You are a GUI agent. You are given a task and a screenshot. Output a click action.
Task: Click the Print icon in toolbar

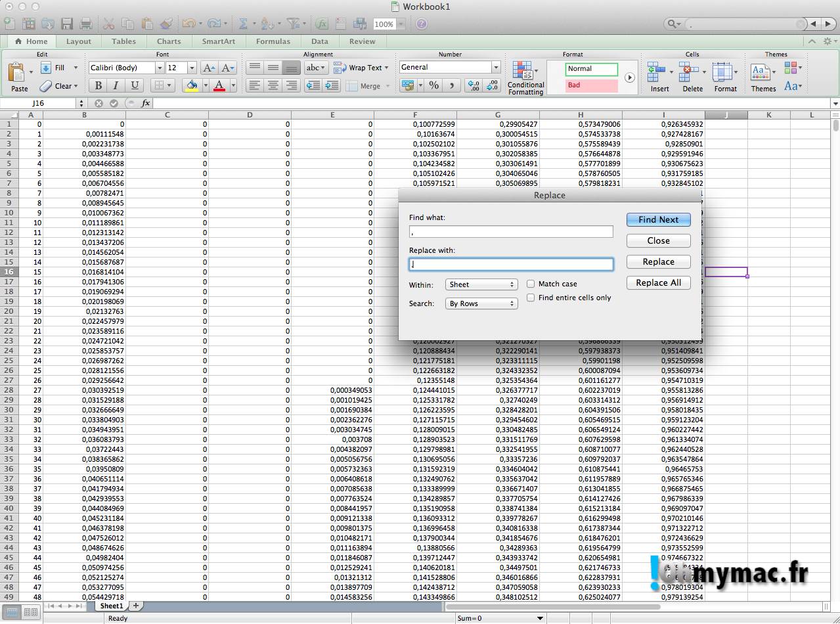pos(86,24)
